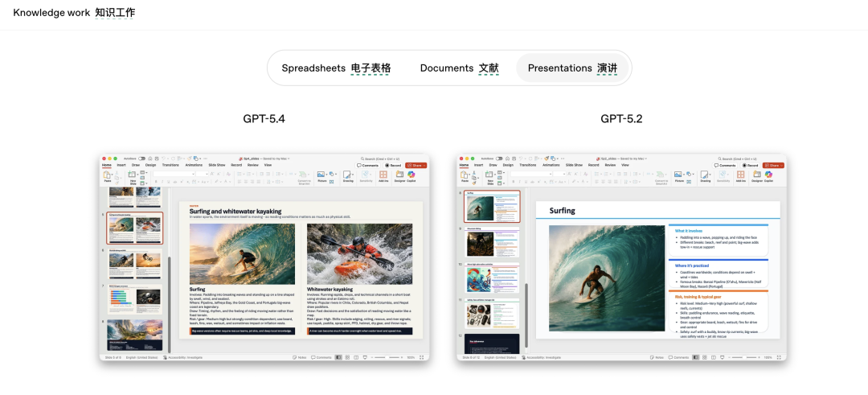Click the Record button in GPT-5.2 window
Image resolution: width=868 pixels, height=395 pixels.
[x=749, y=165]
